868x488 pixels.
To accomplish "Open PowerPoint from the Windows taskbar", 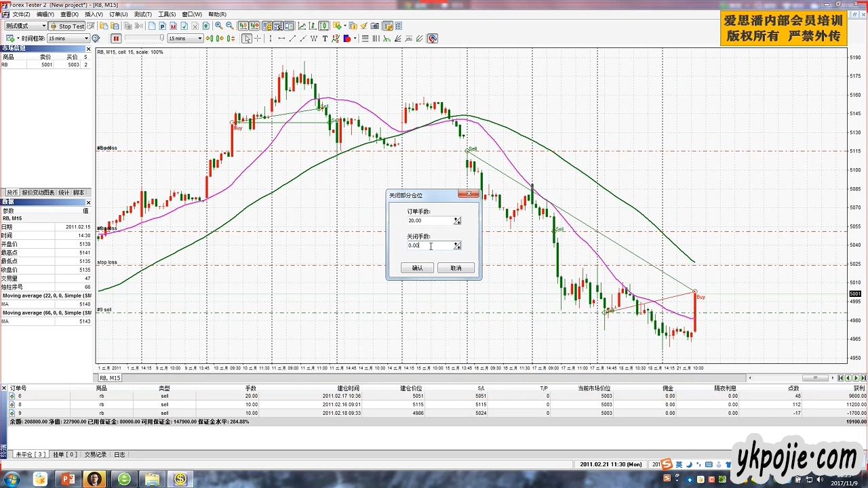I will coord(67,479).
